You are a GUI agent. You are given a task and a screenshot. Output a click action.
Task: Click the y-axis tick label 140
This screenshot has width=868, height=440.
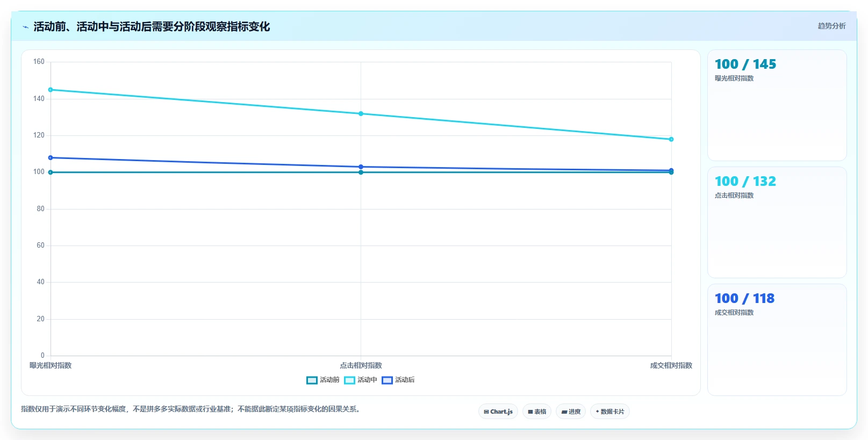point(39,98)
